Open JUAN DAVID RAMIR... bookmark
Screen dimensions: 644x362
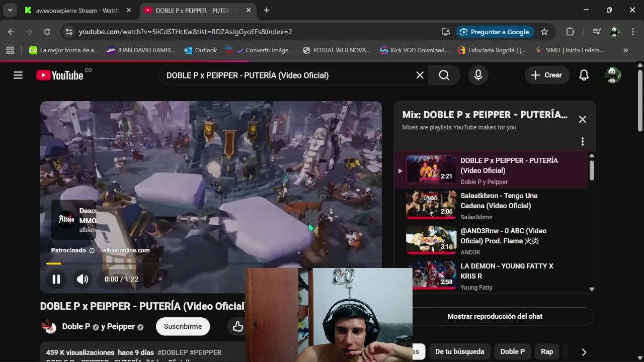141,50
